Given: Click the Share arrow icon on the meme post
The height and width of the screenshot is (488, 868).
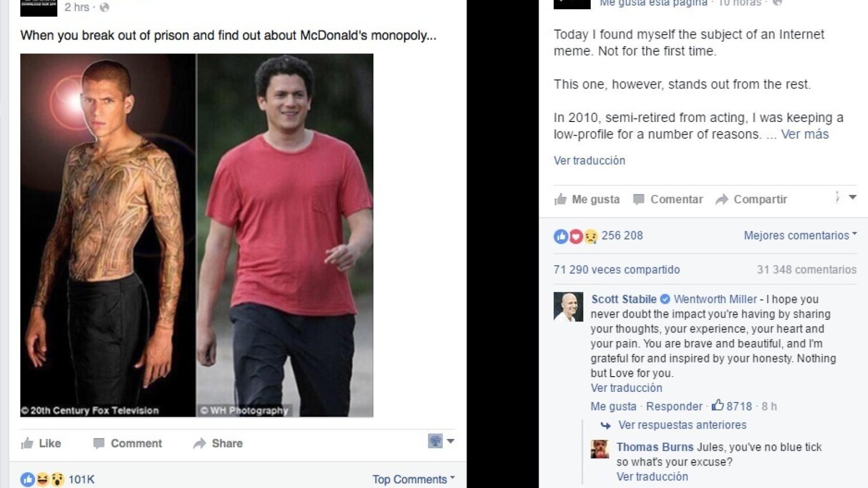Looking at the screenshot, I should pyautogui.click(x=198, y=443).
